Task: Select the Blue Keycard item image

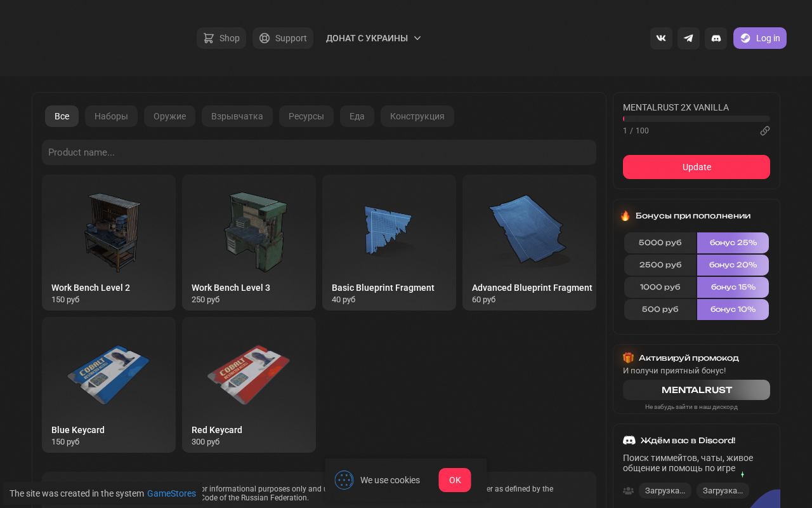Action: tap(109, 375)
